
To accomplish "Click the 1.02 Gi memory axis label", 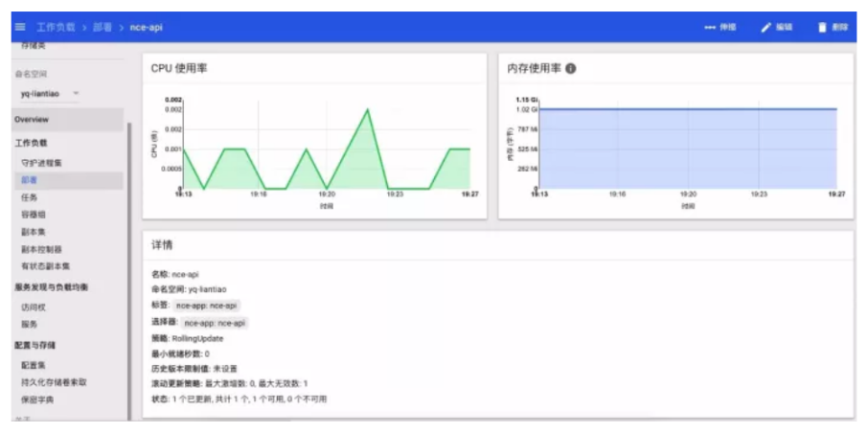I will 526,109.
